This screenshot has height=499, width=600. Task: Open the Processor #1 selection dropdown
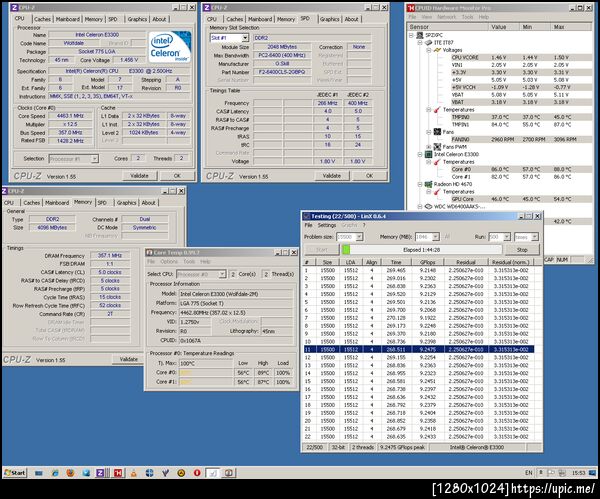tap(94, 158)
